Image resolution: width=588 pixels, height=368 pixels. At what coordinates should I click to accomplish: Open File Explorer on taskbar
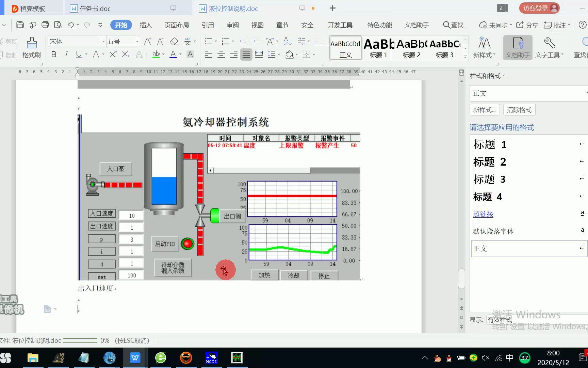coord(33,358)
